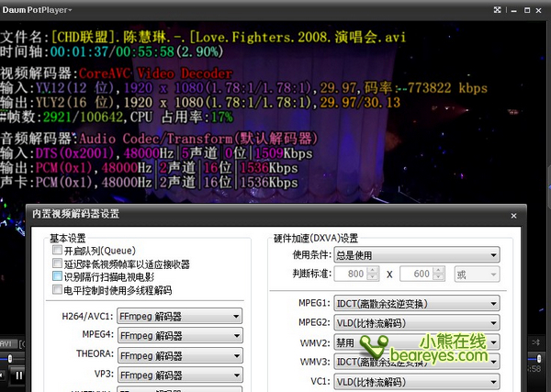Open the 或 condition dropdown
This screenshot has width=551, height=392.
pyautogui.click(x=477, y=274)
